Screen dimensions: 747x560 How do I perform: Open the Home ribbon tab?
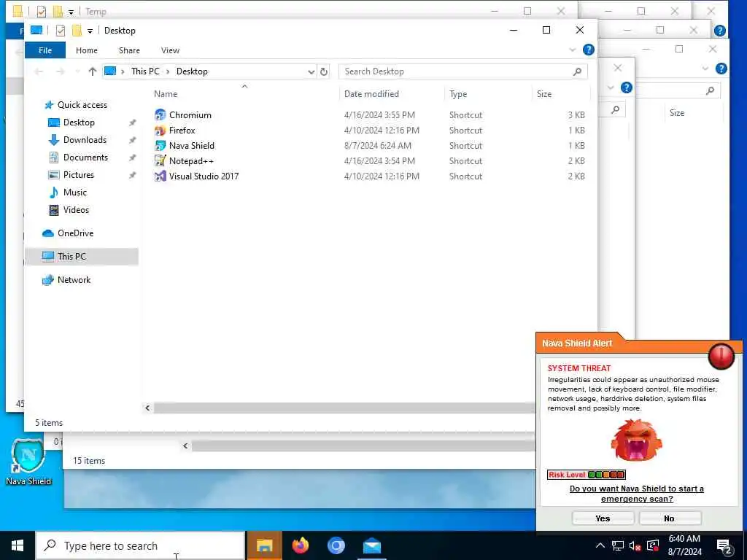[86, 50]
